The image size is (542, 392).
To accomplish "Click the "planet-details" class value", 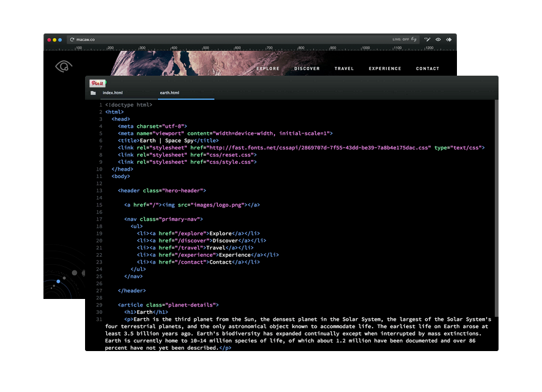I will [x=191, y=305].
